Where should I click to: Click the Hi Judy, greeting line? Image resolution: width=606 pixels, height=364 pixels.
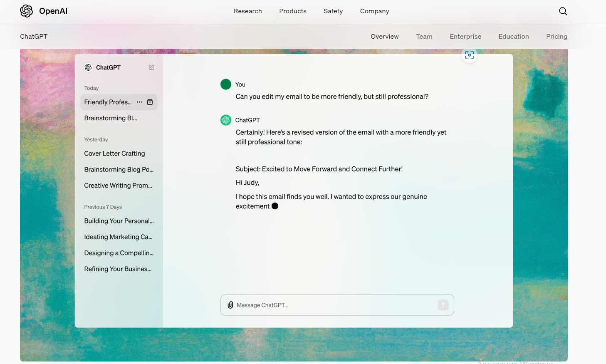[x=247, y=183]
